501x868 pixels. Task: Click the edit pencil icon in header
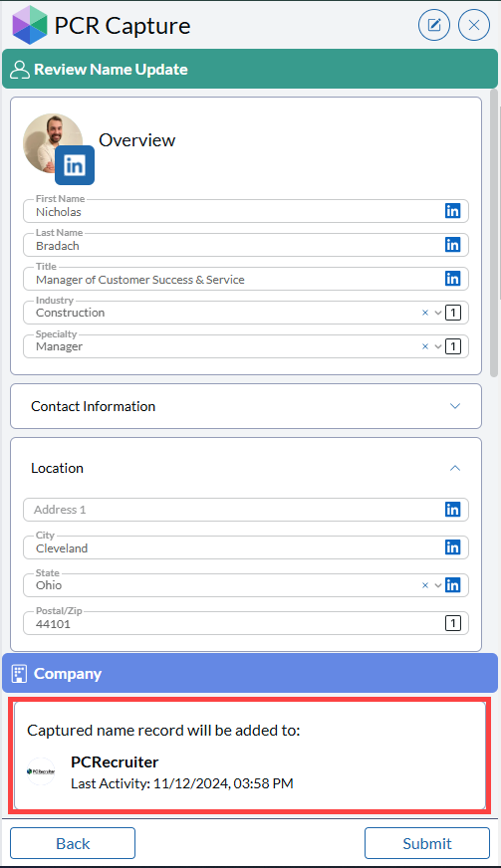434,25
